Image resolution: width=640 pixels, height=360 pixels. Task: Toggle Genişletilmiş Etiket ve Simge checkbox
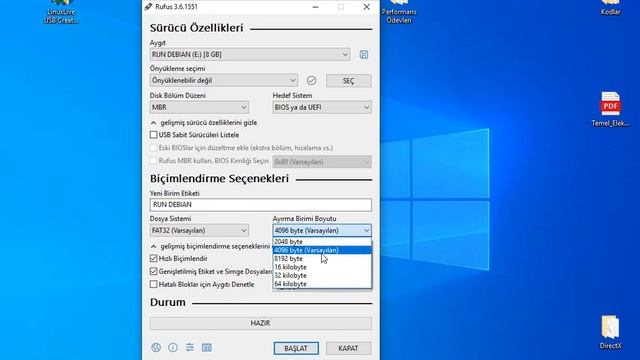pos(153,271)
